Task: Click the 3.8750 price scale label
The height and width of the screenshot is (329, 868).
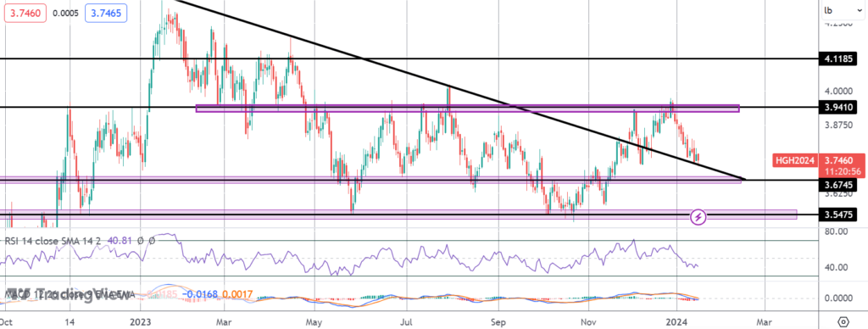Action: click(839, 125)
